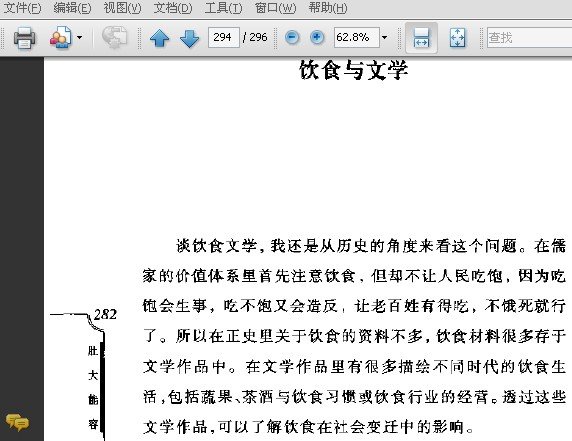
Task: Zoom out with the minus button
Action: point(292,37)
